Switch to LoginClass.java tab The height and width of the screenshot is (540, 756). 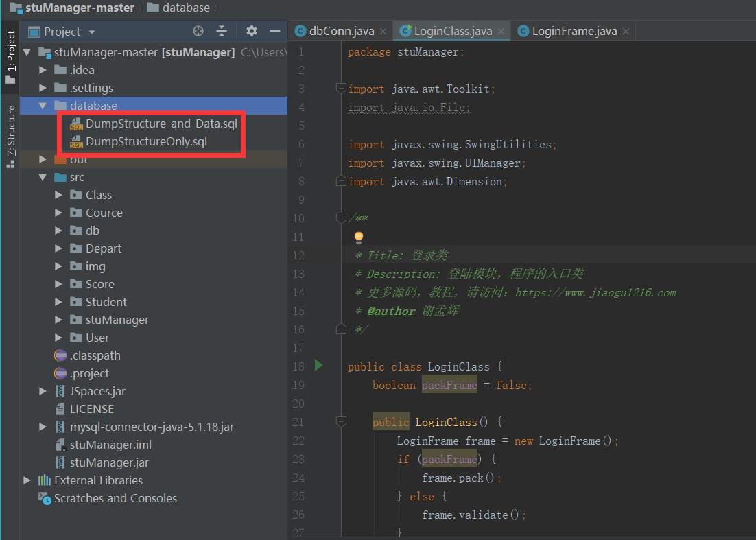tap(453, 32)
